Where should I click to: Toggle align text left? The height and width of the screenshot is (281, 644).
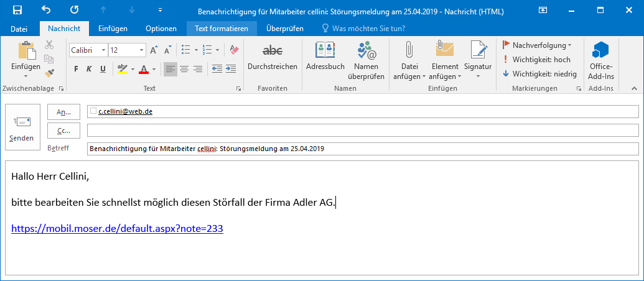pyautogui.click(x=170, y=69)
